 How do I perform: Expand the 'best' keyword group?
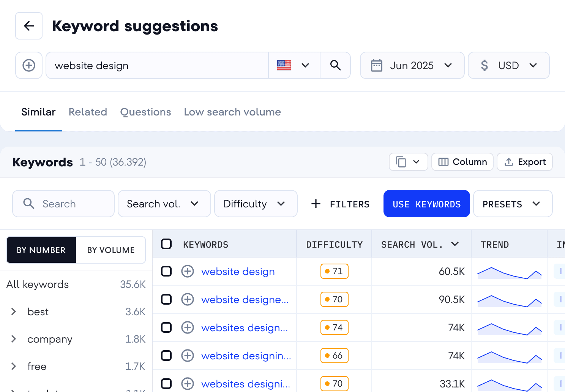tap(14, 311)
